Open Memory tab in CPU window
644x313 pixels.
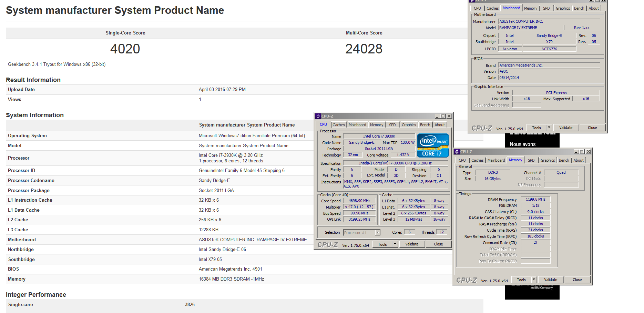pos(377,125)
